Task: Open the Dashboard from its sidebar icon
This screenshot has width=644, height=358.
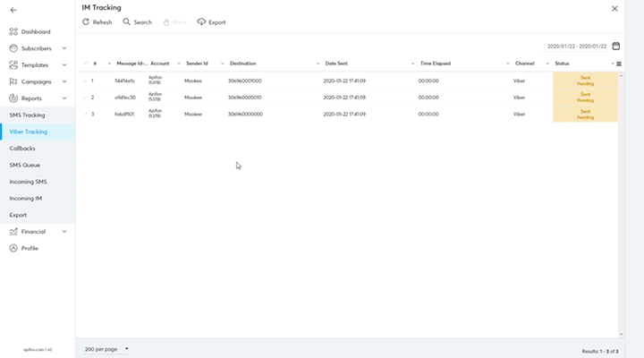Action: (13, 31)
